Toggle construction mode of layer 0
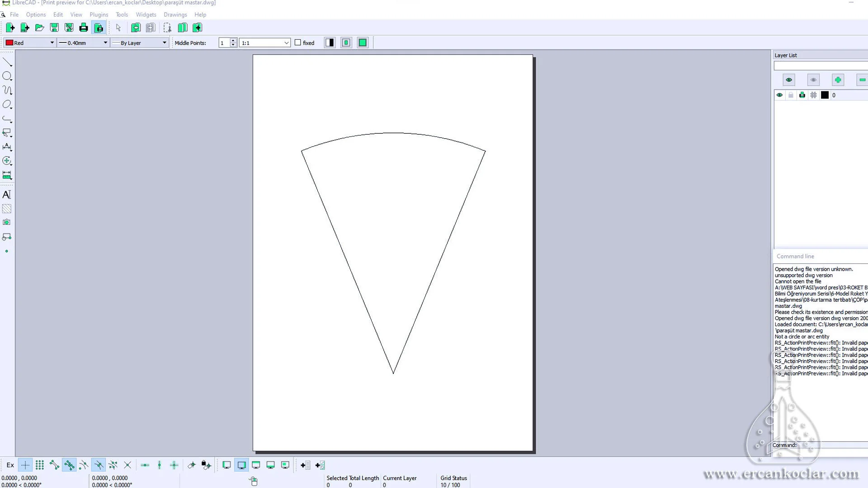 pyautogui.click(x=813, y=95)
